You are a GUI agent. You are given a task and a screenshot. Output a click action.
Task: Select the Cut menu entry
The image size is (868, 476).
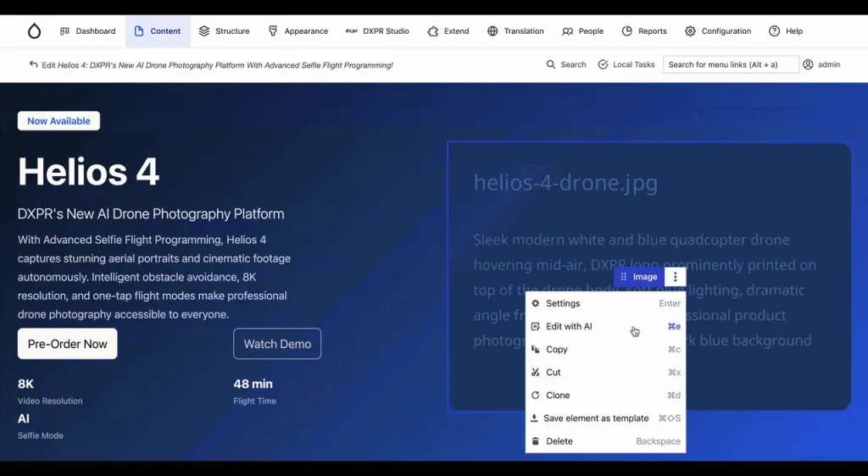click(605, 372)
